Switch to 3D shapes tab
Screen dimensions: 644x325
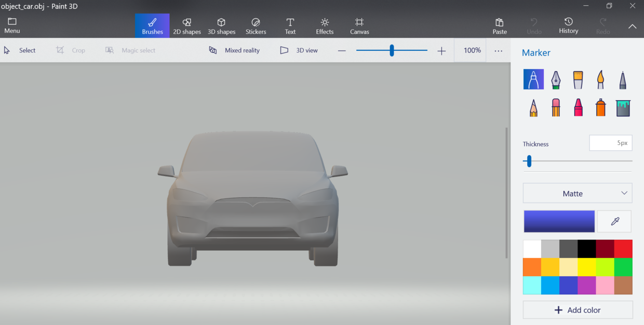pos(221,25)
